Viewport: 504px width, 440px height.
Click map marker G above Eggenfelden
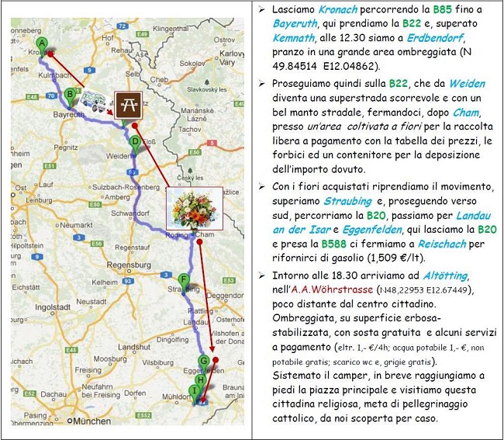[203, 363]
